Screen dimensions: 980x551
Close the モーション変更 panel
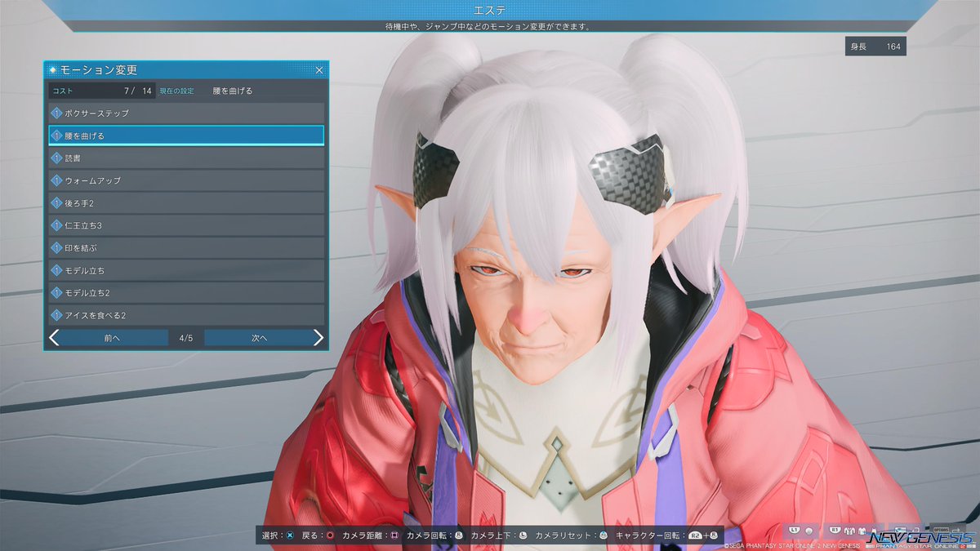319,70
